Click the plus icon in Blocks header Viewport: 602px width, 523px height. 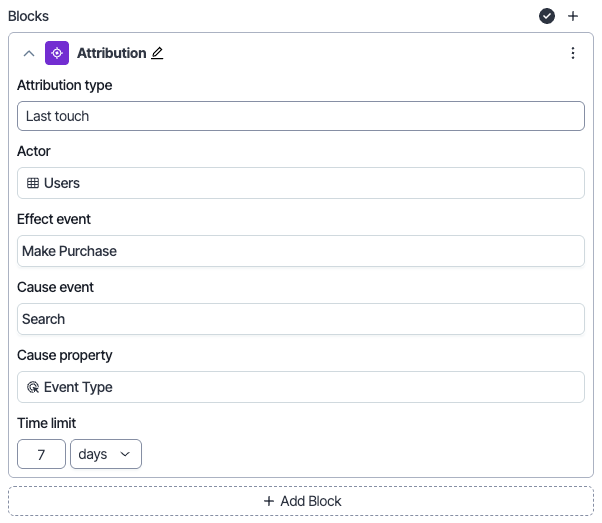(x=573, y=16)
